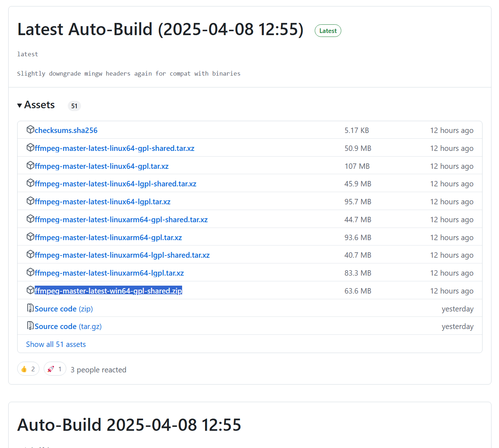Screen dimensions: 499x448
Task: Click the 'latest' tag text under the title
Action: [x=28, y=54]
